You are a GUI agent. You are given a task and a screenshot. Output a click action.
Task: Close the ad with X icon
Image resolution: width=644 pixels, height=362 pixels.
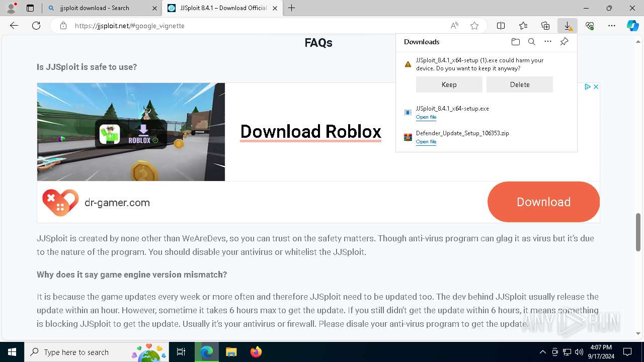click(596, 86)
